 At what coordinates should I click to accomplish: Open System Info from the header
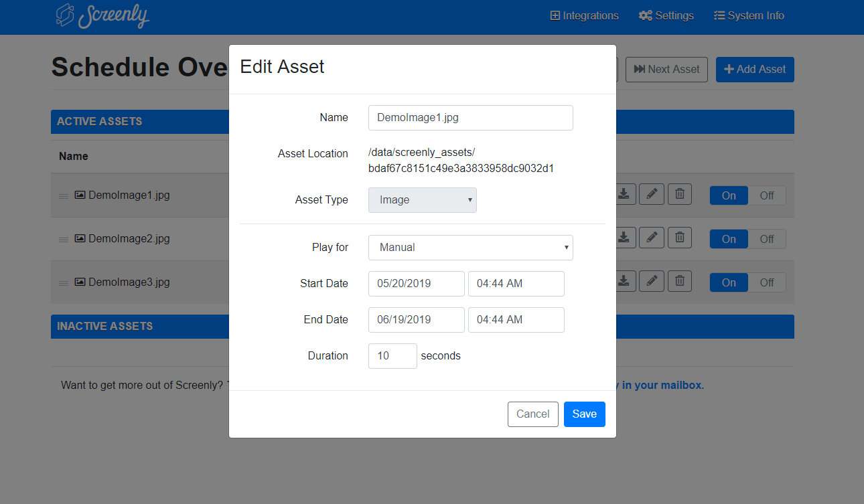749,15
